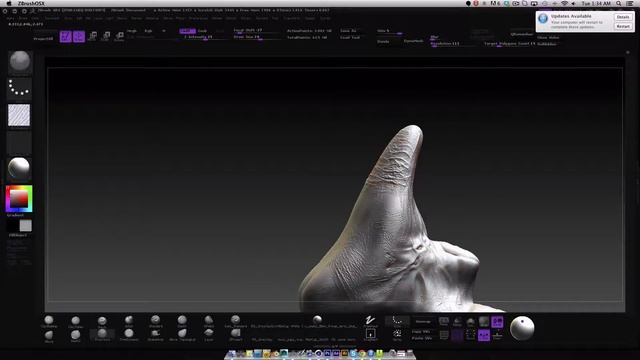This screenshot has width=640, height=360.
Task: Click the Wi-Fi status icon in the menu bar
Action: (x=564, y=3)
